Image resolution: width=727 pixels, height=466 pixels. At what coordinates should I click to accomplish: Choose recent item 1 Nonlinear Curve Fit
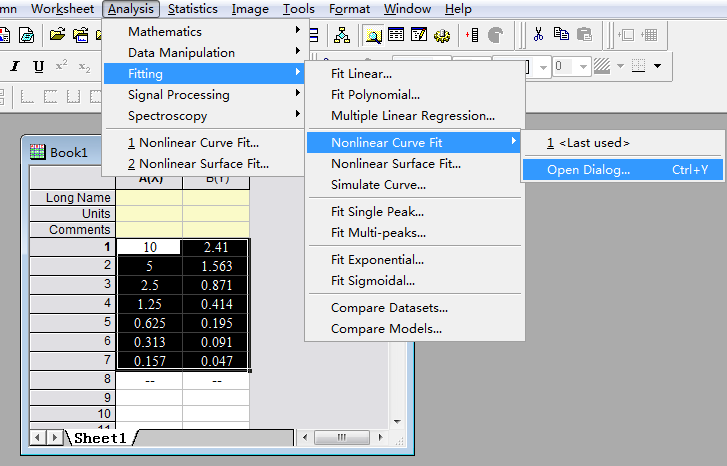pyautogui.click(x=198, y=142)
